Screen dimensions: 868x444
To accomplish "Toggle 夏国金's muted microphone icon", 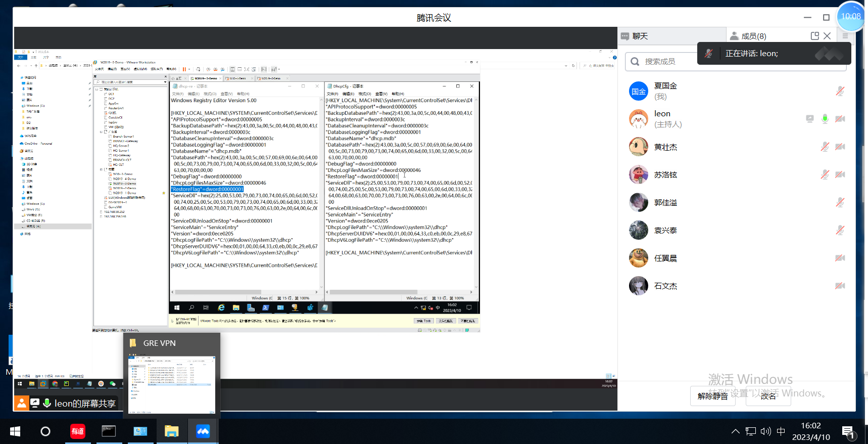I will coord(840,91).
